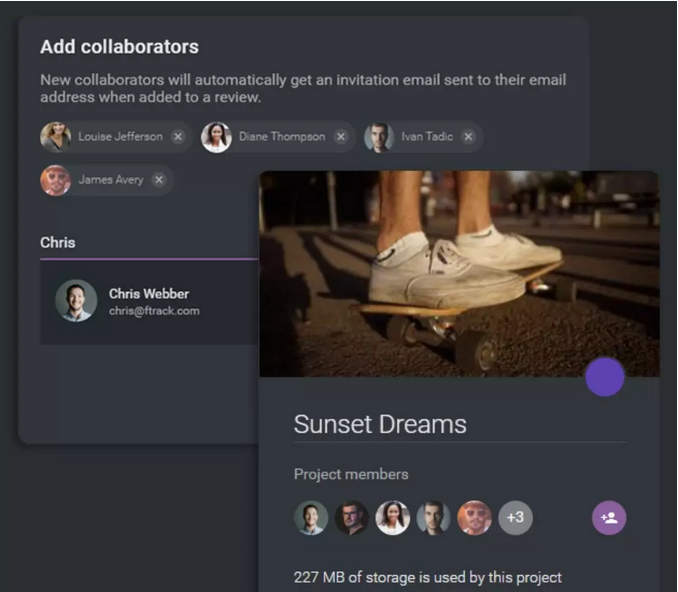Click orange sunglasses member avatar
The image size is (678, 592).
(474, 518)
